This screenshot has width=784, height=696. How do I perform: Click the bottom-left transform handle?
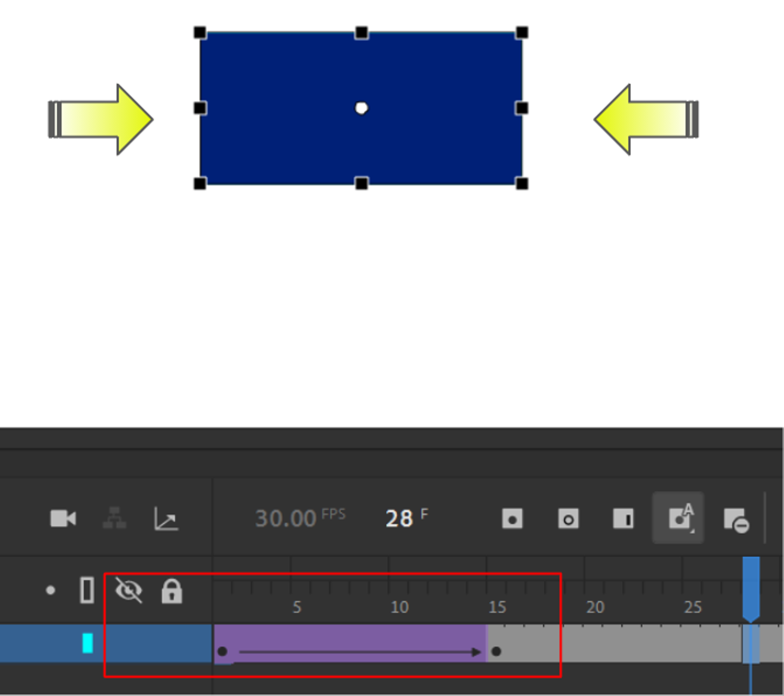point(200,183)
